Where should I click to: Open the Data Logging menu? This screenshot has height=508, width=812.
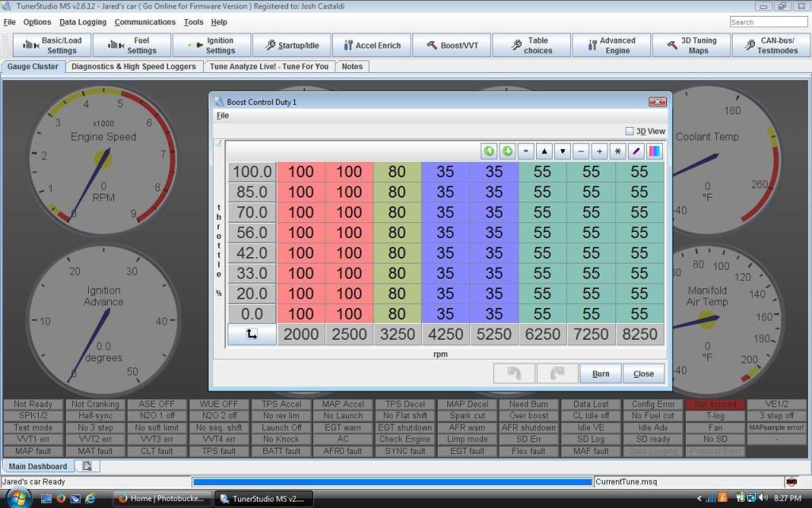(x=82, y=22)
